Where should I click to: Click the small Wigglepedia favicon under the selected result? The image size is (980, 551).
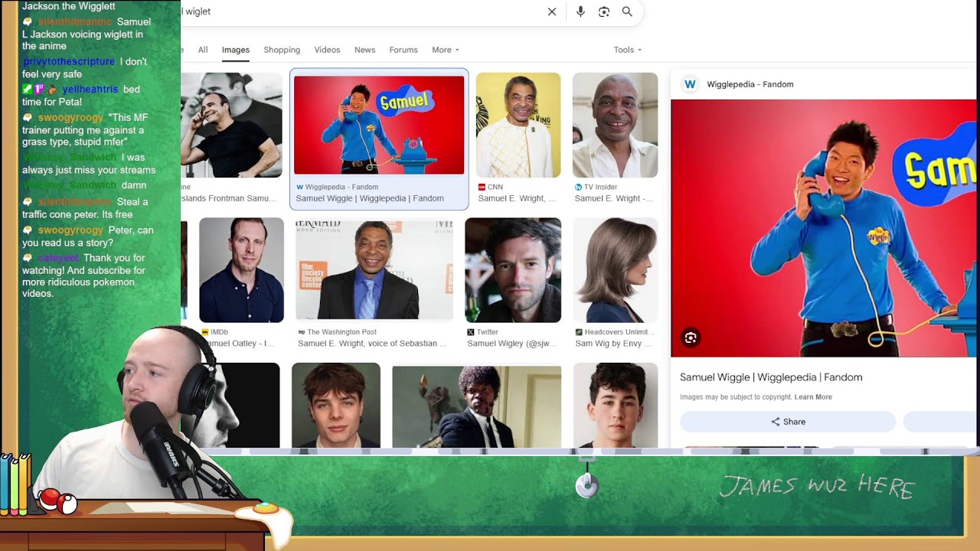point(300,187)
